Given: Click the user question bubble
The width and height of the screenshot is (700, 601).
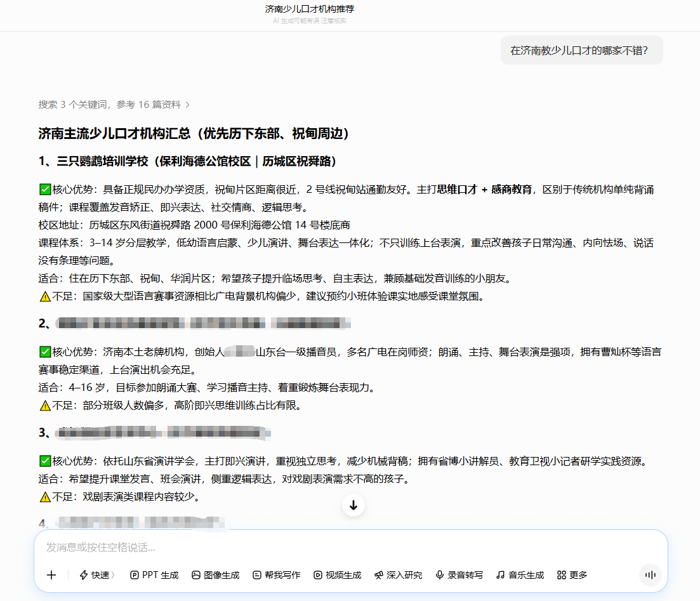Looking at the screenshot, I should coord(582,51).
